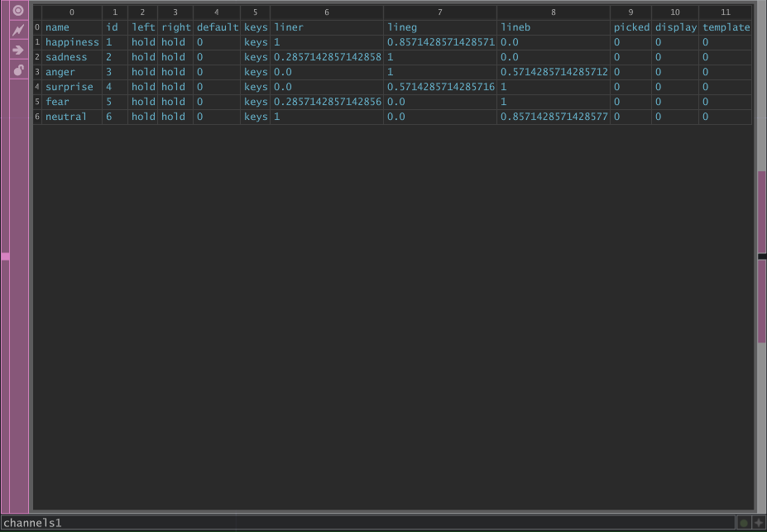Click the value 0.2857142857142858 in sadness row
This screenshot has width=767, height=532.
328,57
